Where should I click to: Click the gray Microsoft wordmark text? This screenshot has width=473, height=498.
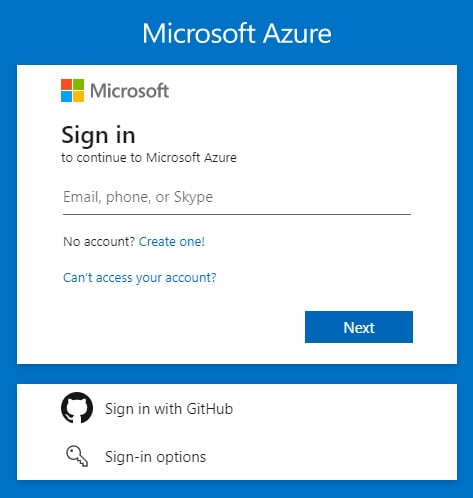(x=130, y=91)
